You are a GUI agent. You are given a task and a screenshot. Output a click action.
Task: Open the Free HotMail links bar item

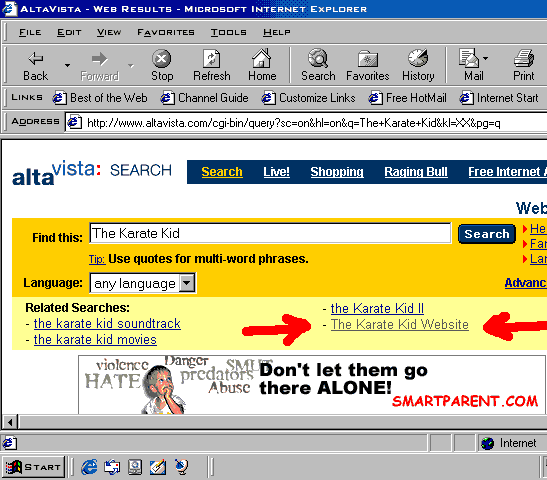coord(408,98)
